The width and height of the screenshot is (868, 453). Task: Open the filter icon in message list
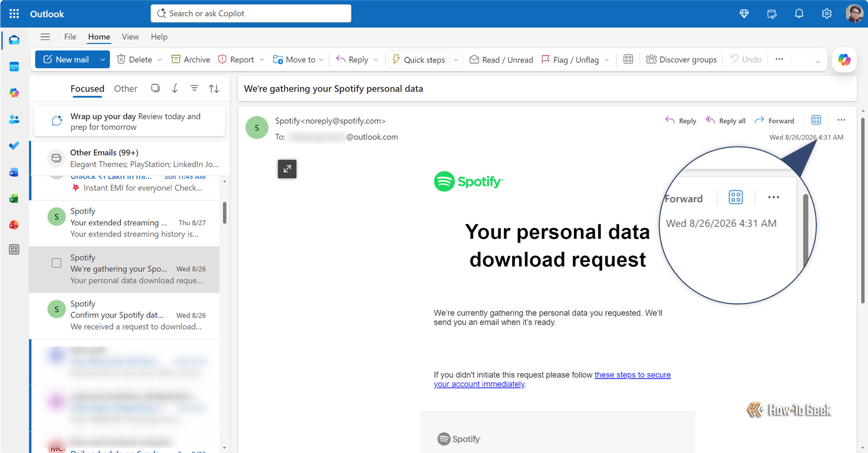[x=194, y=88]
